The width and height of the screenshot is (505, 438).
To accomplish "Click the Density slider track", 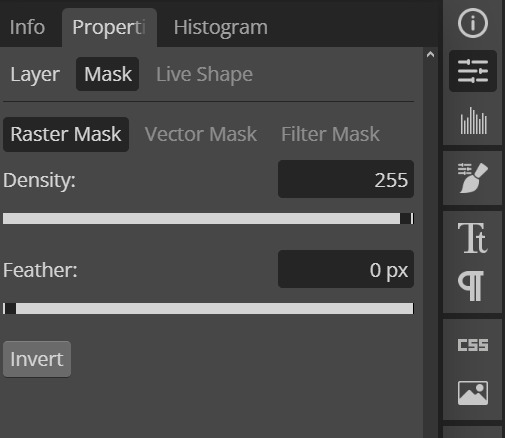I will pos(208,219).
